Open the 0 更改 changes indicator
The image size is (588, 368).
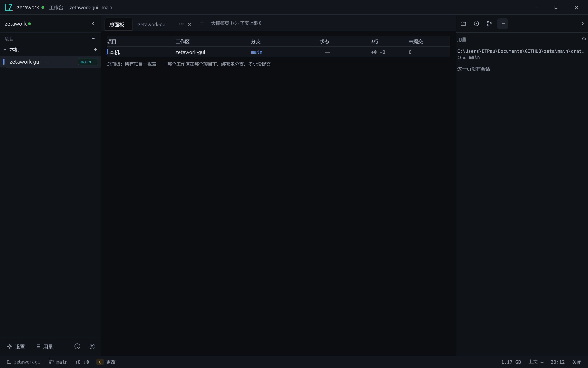coord(106,362)
